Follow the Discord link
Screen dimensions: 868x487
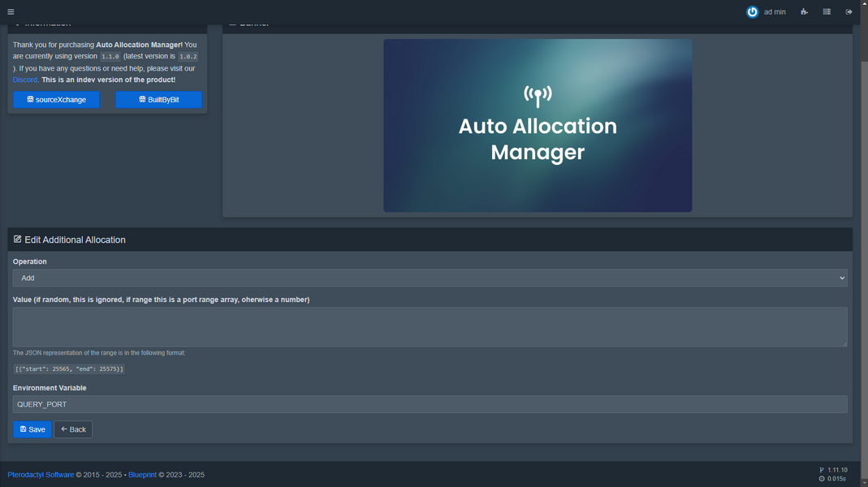pos(24,80)
